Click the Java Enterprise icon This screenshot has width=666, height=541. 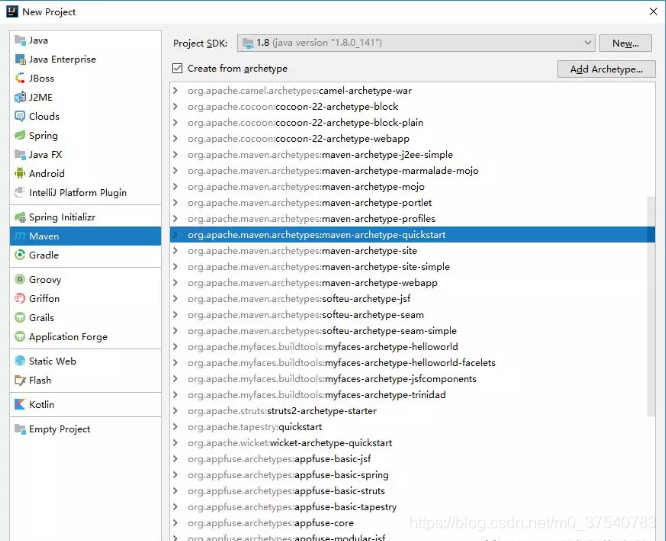pyautogui.click(x=20, y=59)
